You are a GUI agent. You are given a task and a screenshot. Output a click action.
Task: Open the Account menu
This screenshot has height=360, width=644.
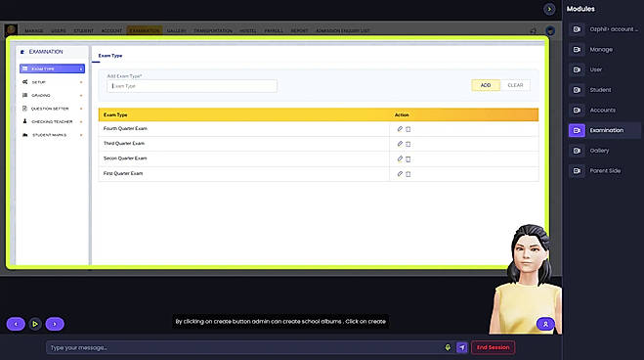click(x=111, y=31)
